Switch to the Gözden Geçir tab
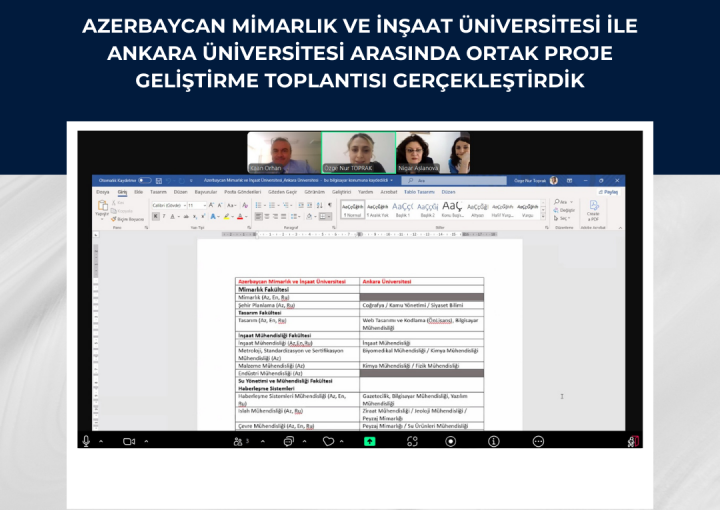This screenshot has width=720, height=510. [x=282, y=192]
